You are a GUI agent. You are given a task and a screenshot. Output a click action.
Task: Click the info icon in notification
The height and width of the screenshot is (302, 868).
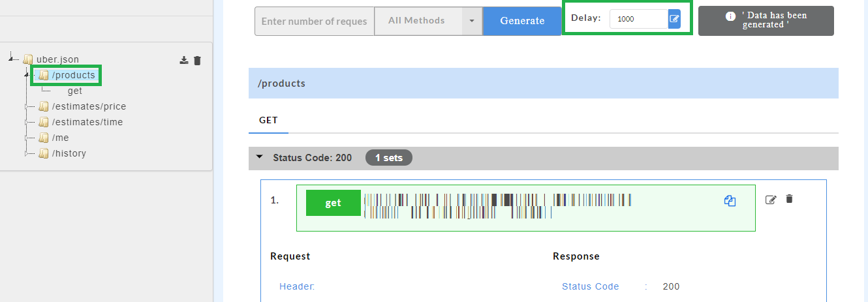click(731, 16)
